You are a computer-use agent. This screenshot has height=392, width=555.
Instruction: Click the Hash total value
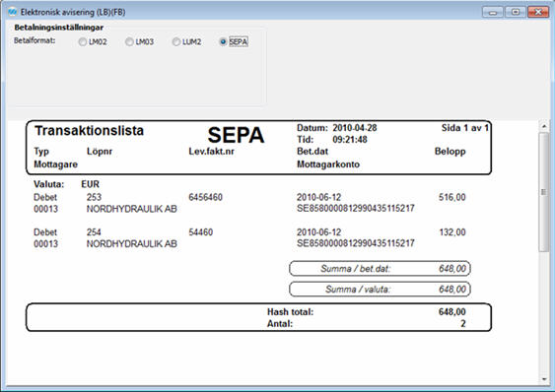pyautogui.click(x=452, y=312)
